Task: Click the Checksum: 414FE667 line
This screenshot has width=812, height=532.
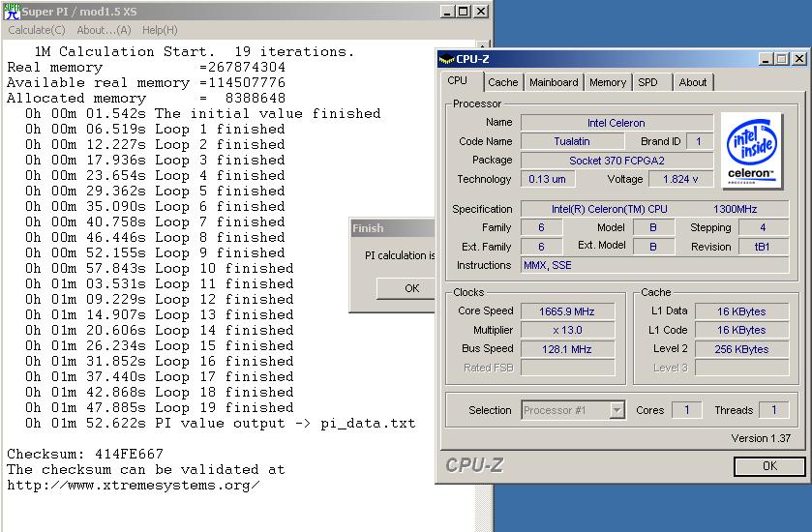Action: (x=85, y=455)
